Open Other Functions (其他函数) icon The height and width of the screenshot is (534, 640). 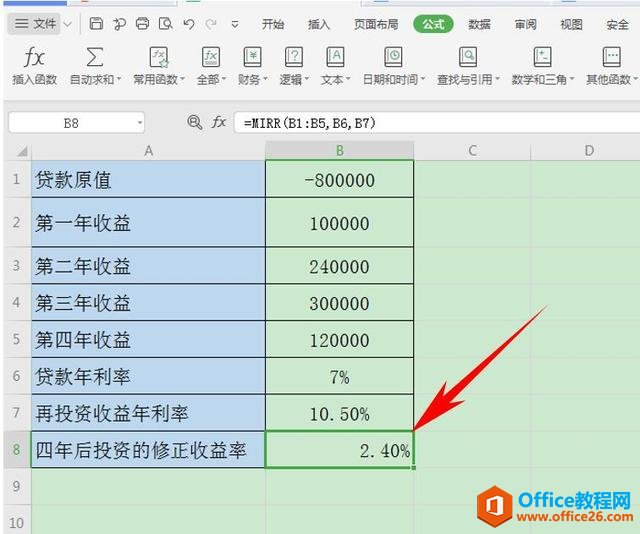pyautogui.click(x=611, y=57)
